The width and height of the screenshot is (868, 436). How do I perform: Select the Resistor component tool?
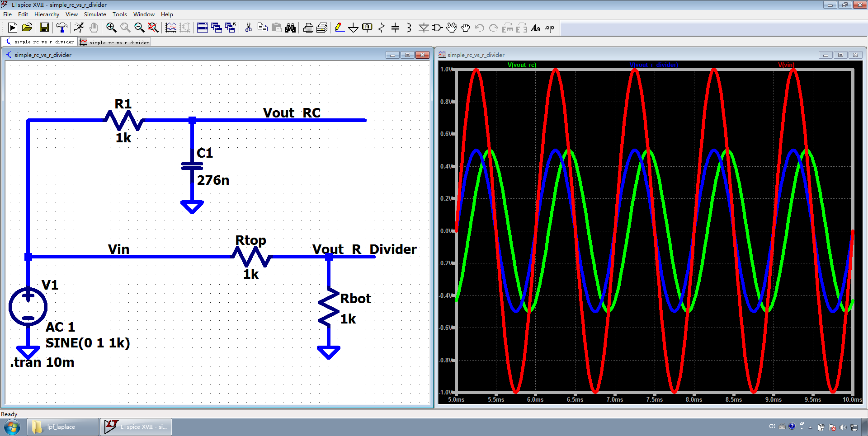[381, 28]
